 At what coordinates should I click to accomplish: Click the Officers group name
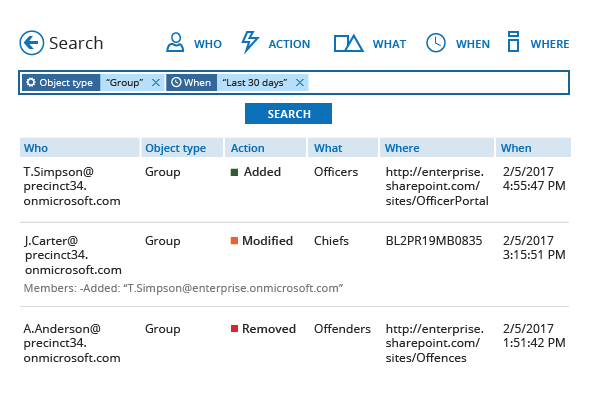336,172
